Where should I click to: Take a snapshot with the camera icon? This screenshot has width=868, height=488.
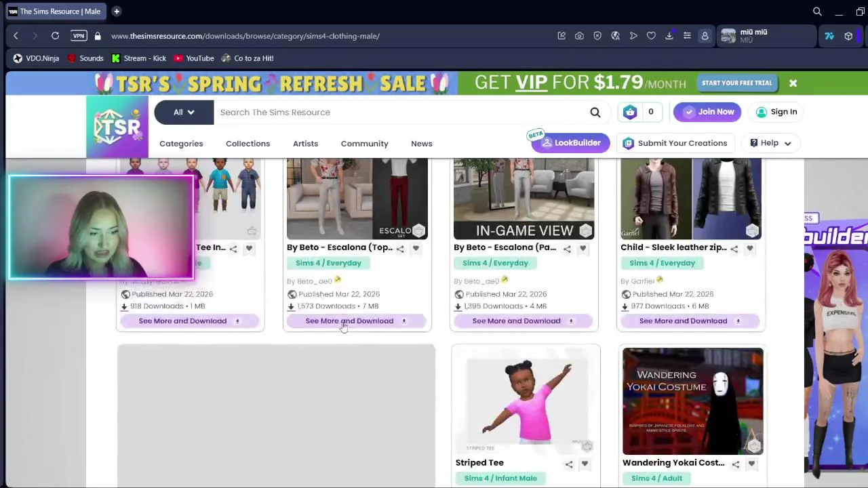point(579,36)
